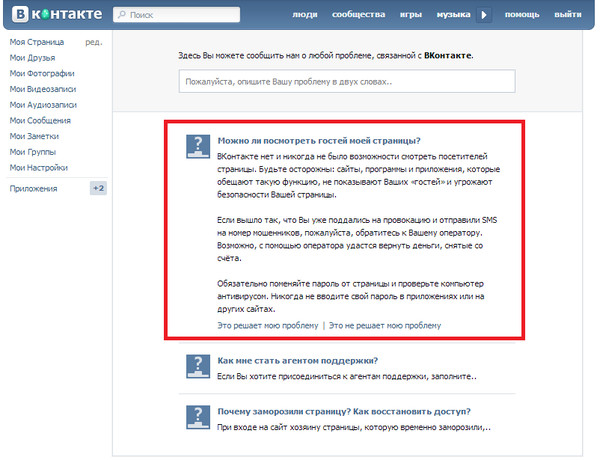Go to Моя Страница
600x460 pixels.
tap(37, 42)
